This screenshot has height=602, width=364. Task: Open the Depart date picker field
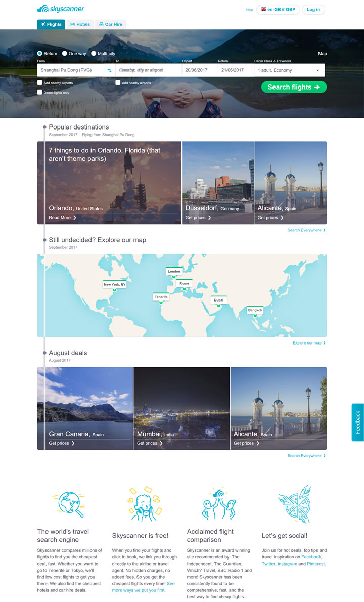point(200,70)
